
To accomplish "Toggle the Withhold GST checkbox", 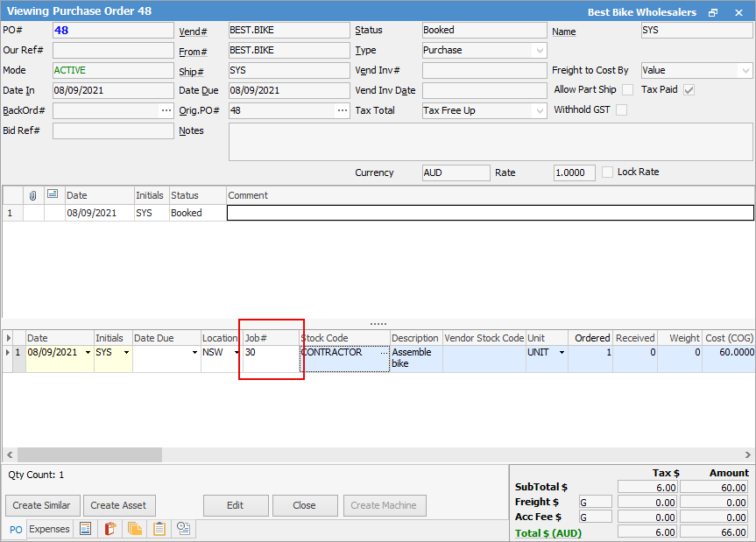I will tap(622, 110).
